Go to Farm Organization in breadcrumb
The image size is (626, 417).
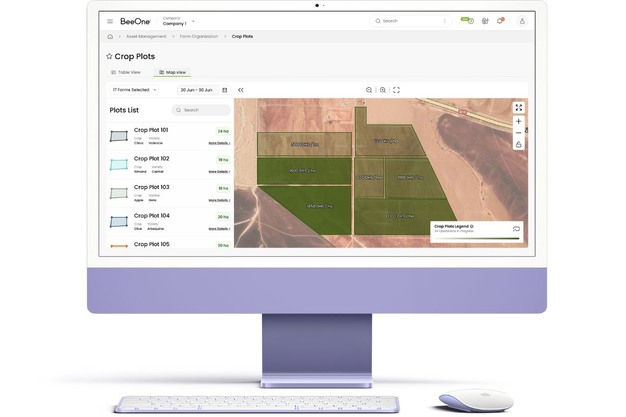coord(200,36)
